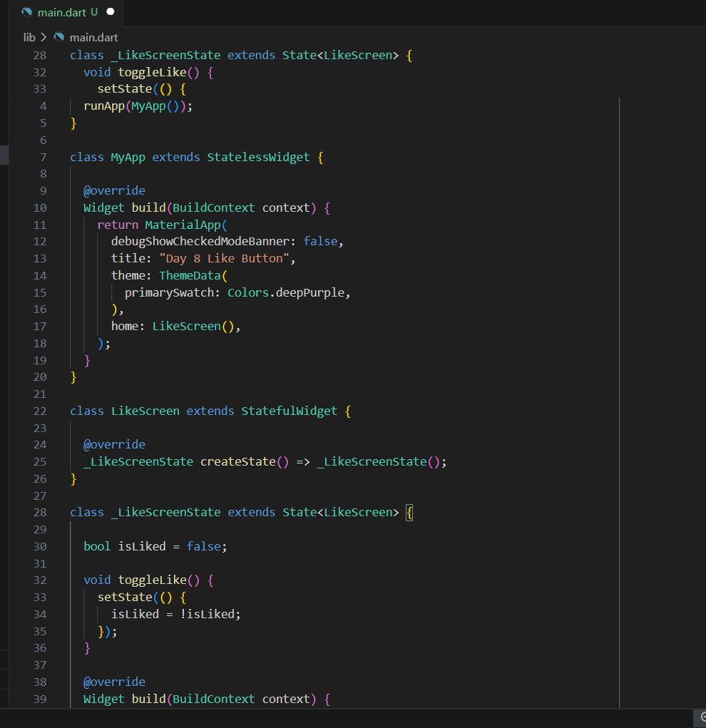Select the main.dart editor tab

(67, 13)
